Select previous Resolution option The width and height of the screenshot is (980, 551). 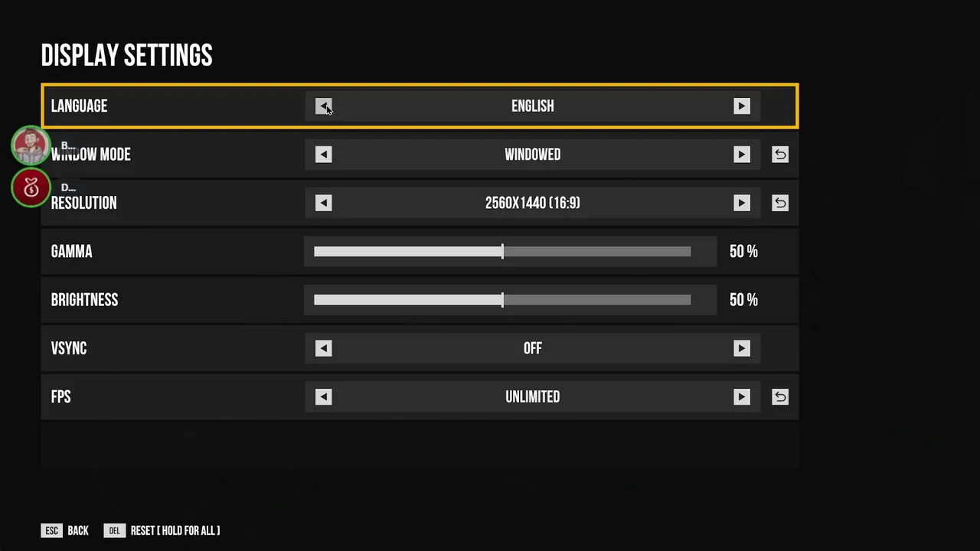click(x=323, y=203)
